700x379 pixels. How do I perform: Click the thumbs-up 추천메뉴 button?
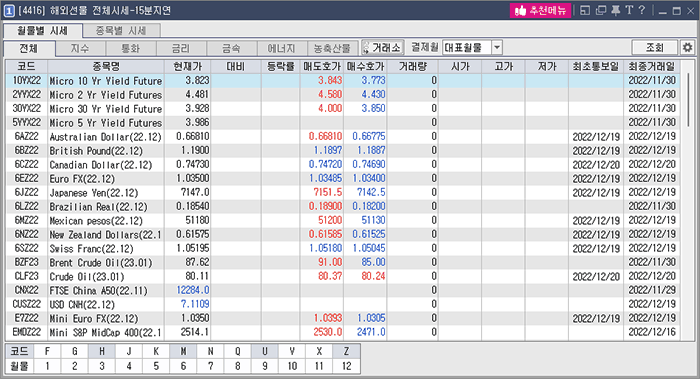click(540, 10)
